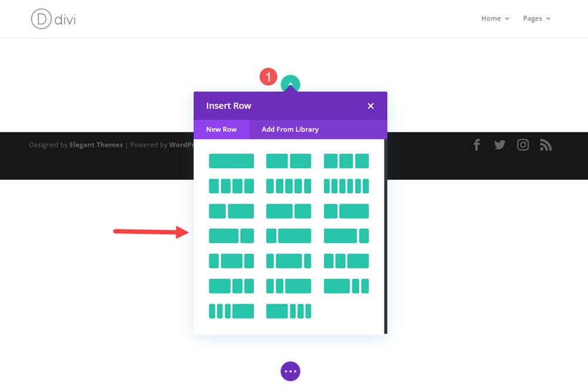Select the four equal columns layout
588x392 pixels.
tap(231, 186)
